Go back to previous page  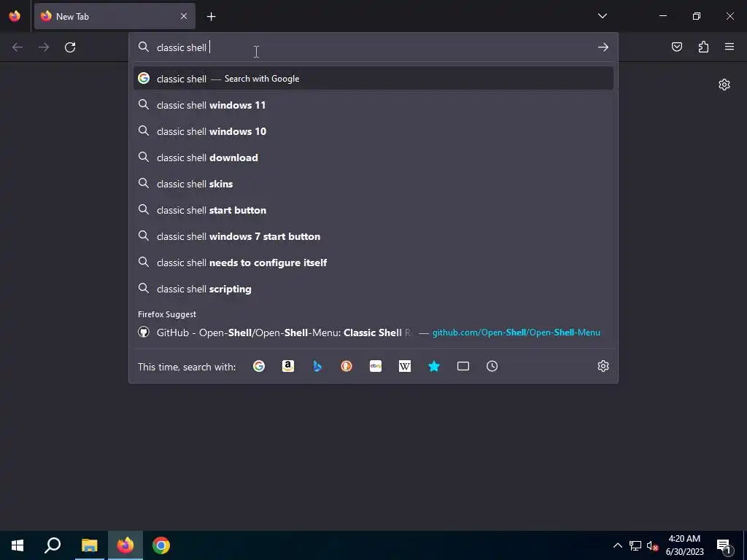[18, 47]
